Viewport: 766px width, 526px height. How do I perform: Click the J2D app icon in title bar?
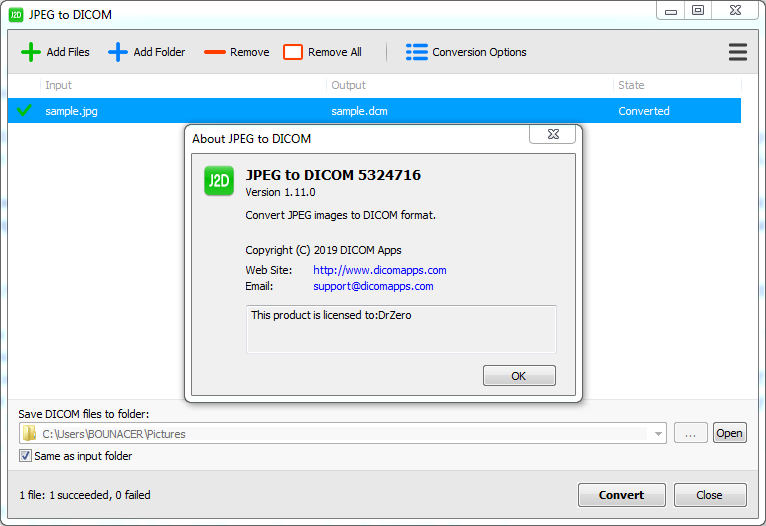coord(16,15)
